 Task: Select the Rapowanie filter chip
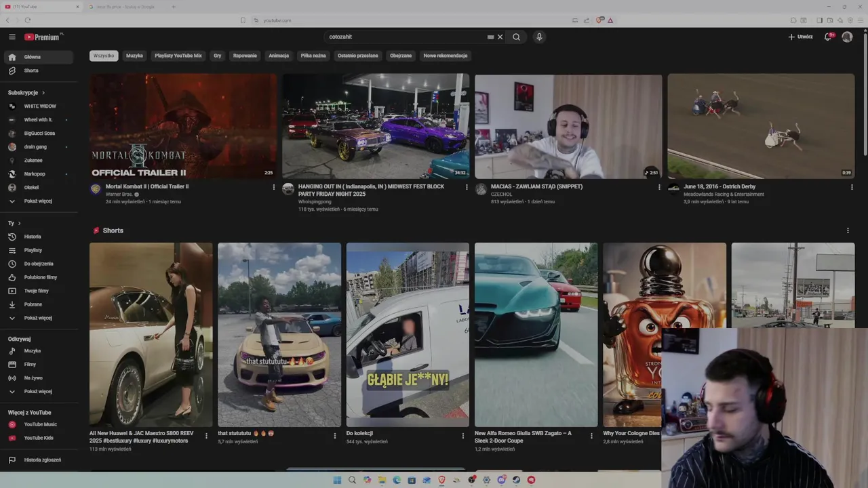(x=245, y=56)
